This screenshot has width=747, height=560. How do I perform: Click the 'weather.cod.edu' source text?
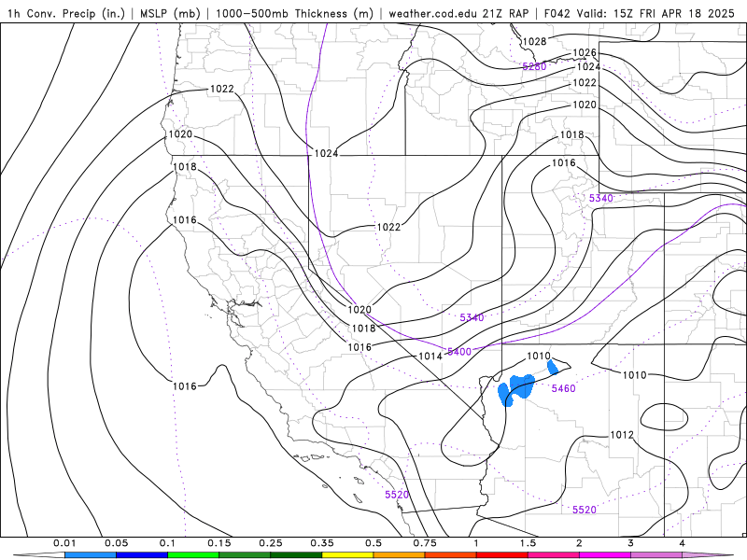(x=433, y=14)
